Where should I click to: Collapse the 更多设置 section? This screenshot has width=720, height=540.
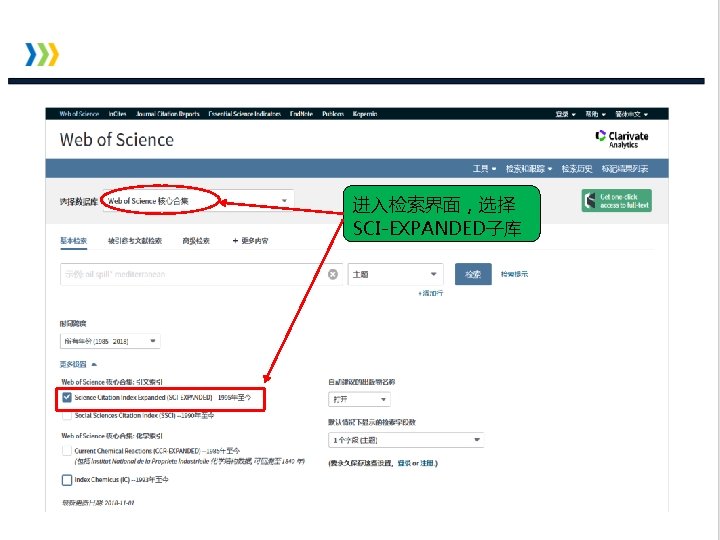pos(78,364)
